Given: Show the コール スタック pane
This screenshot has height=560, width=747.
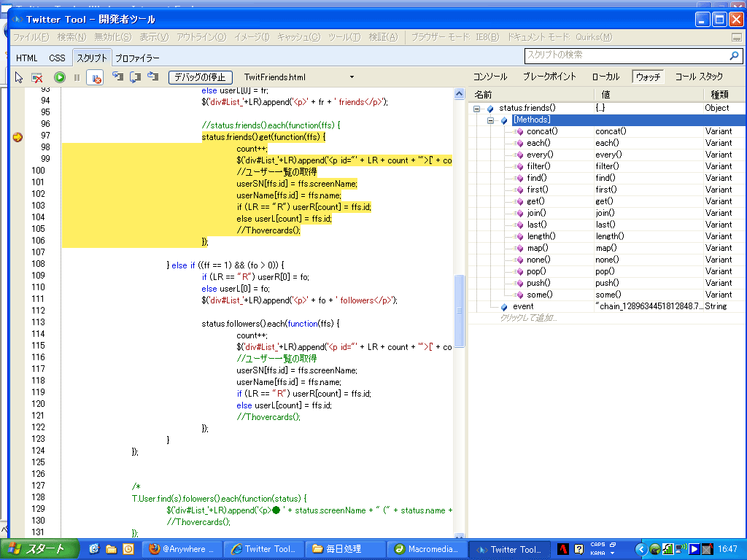Looking at the screenshot, I should [x=699, y=77].
